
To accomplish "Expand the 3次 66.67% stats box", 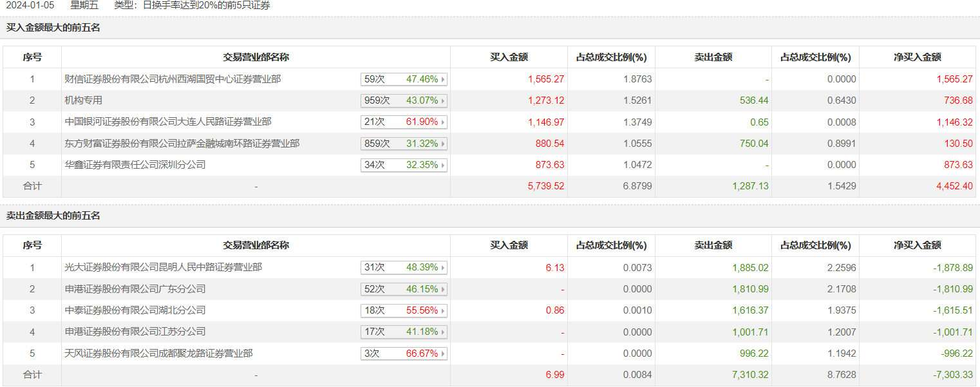I will [404, 354].
